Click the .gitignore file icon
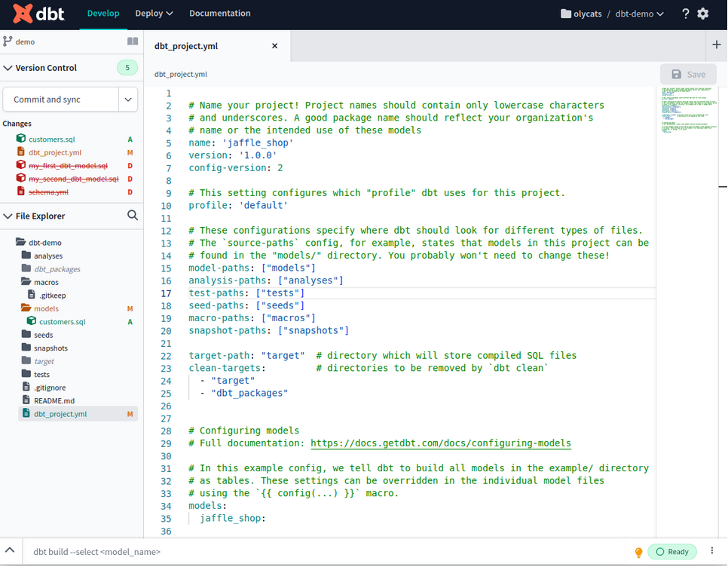Viewport: 728px width, 567px height. 26,387
